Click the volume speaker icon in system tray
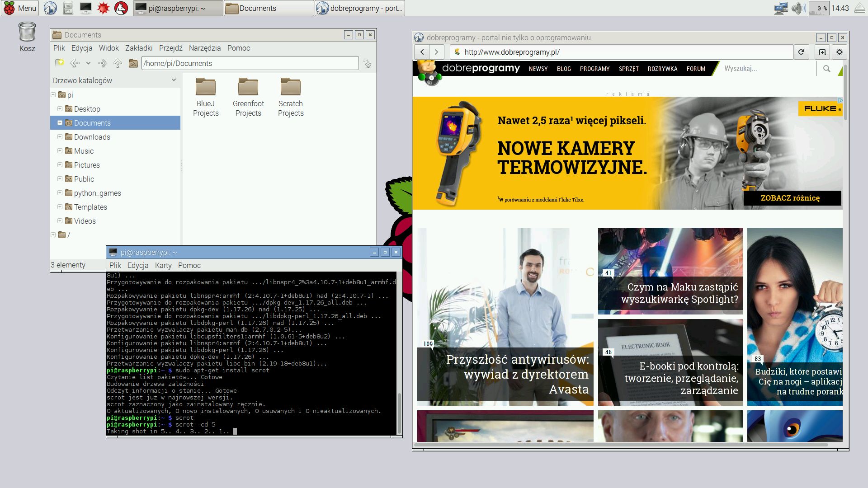This screenshot has width=868, height=488. pos(797,8)
